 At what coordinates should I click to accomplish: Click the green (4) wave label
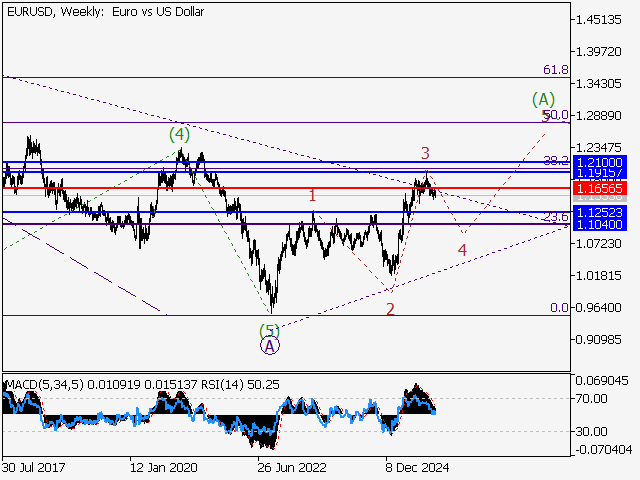click(x=178, y=133)
